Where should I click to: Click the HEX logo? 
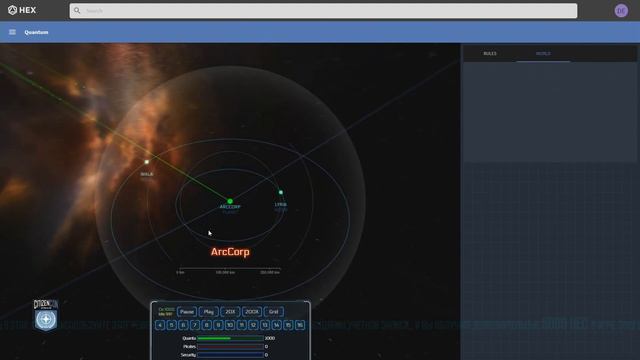pos(22,10)
